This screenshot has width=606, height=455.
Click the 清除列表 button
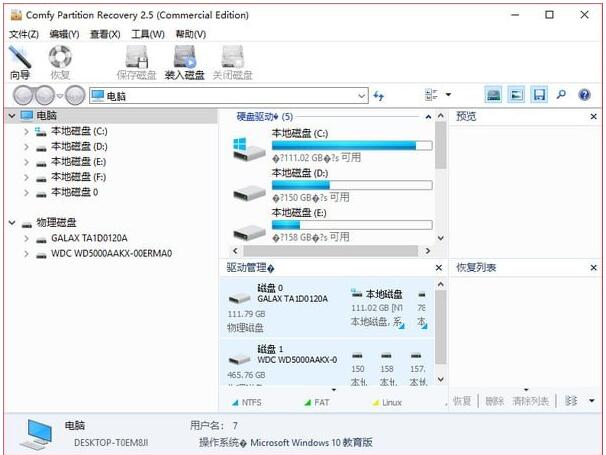tap(531, 401)
